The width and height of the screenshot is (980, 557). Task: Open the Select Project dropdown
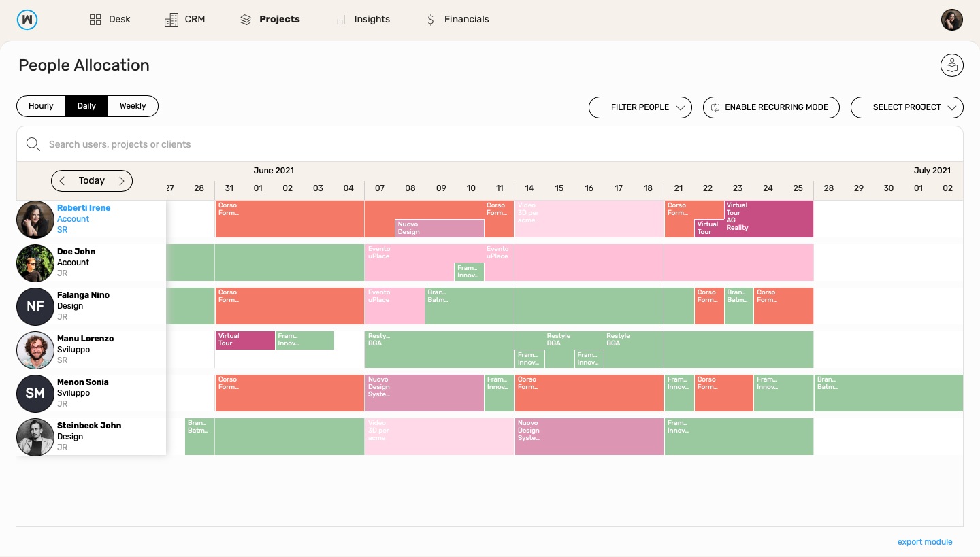906,107
